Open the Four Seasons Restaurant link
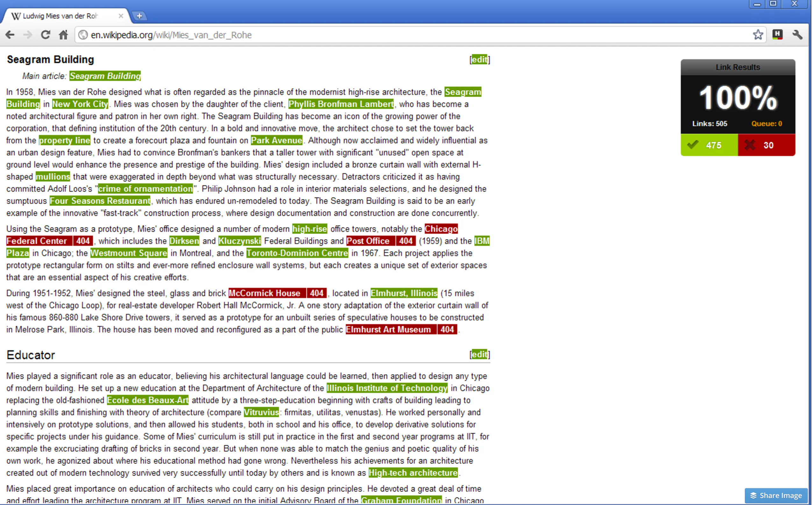The width and height of the screenshot is (812, 505). click(x=100, y=201)
